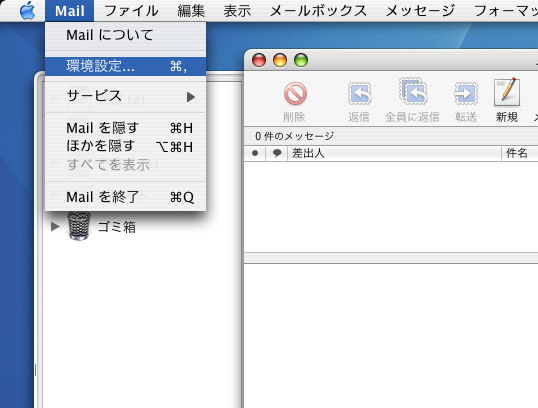Click the divider bar below message list
The height and width of the screenshot is (408, 538).
coord(391,258)
